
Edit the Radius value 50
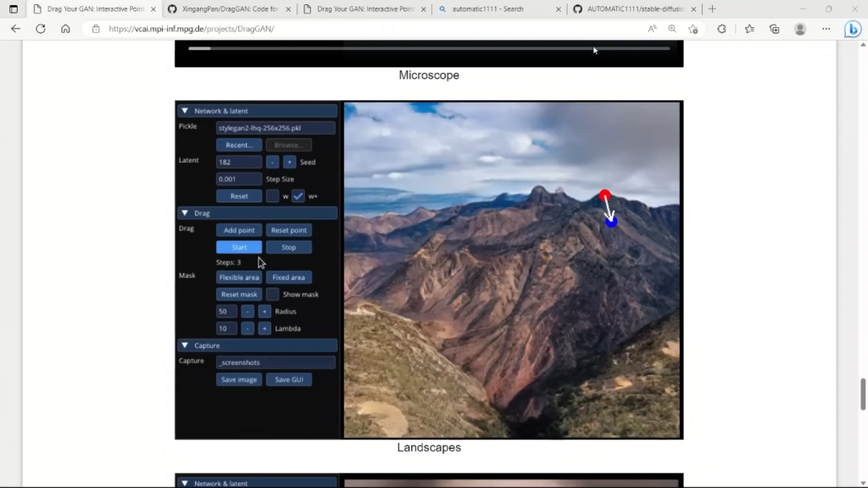[x=226, y=312]
